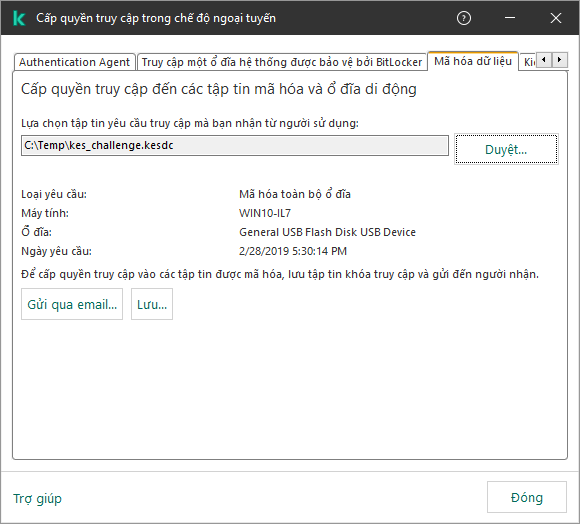
Task: Click the Ngày yêu cầu: label
Action: point(56,251)
